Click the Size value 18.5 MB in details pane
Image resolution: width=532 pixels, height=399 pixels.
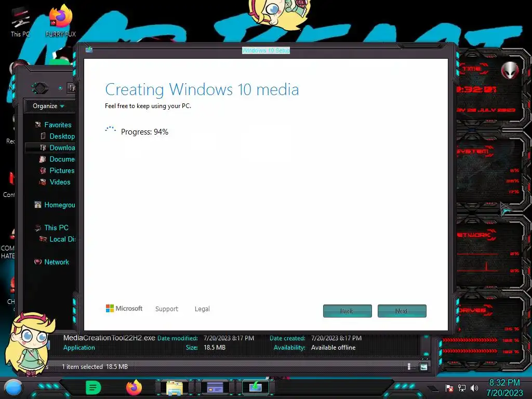215,348
